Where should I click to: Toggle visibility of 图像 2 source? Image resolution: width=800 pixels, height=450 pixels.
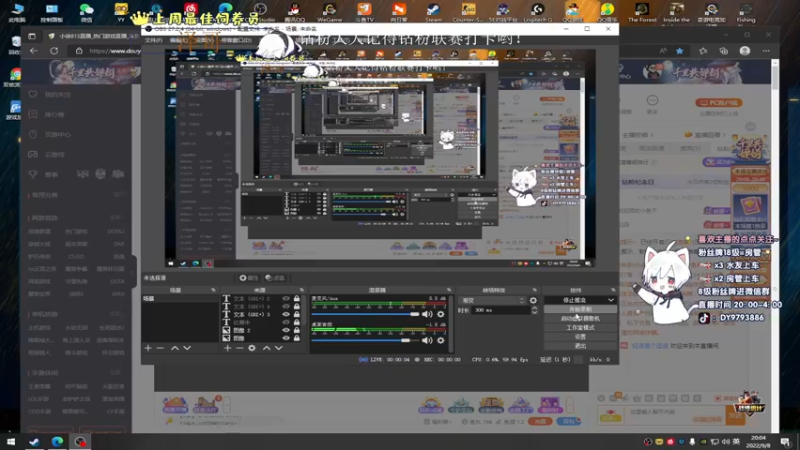(x=286, y=330)
